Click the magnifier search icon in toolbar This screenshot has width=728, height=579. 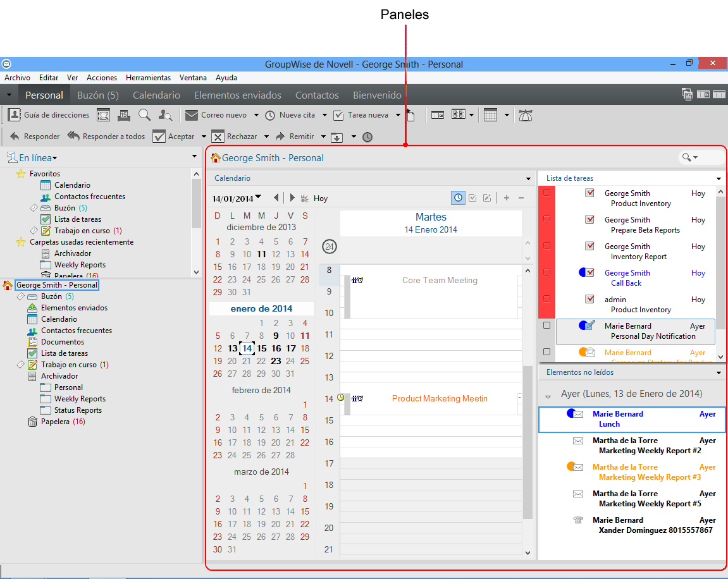pos(144,115)
